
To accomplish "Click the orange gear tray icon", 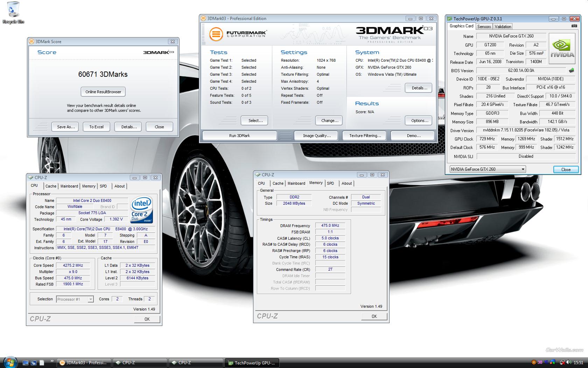I will tap(534, 362).
